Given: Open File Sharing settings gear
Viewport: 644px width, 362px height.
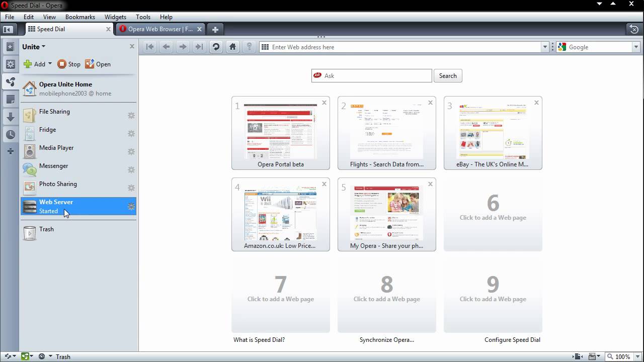Looking at the screenshot, I should pos(131,116).
